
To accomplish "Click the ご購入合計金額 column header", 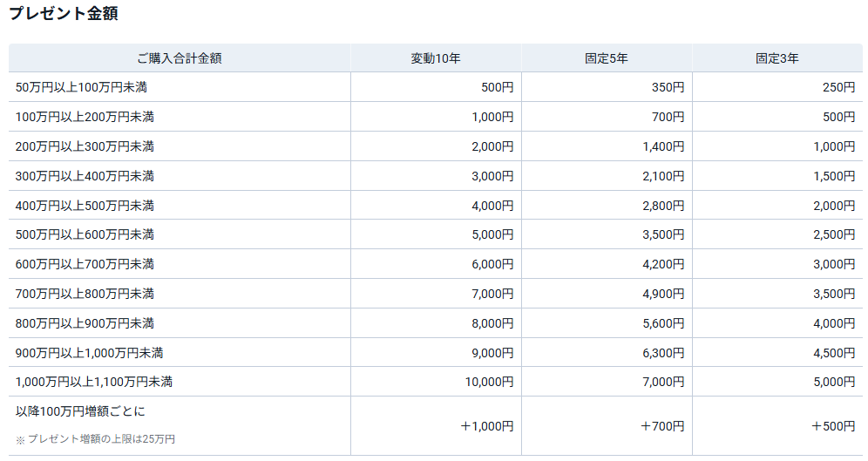I will coord(180,58).
